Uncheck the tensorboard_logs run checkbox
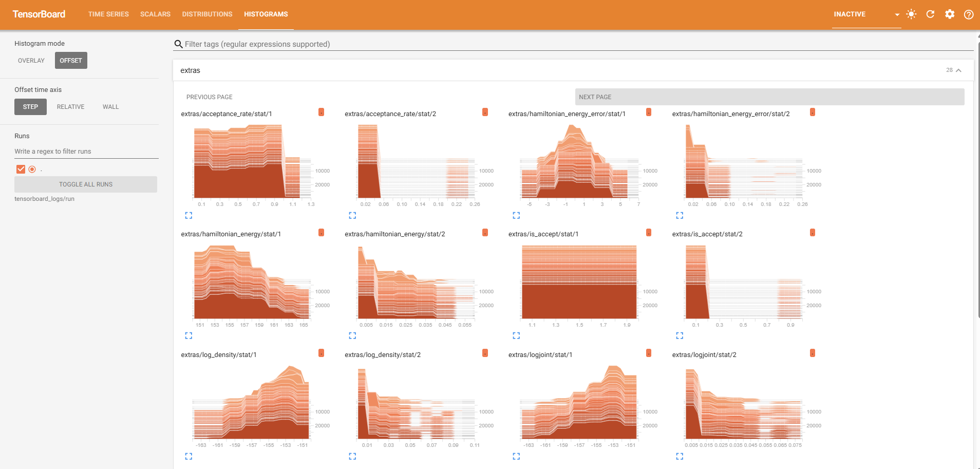Image resolution: width=980 pixels, height=469 pixels. (21, 168)
